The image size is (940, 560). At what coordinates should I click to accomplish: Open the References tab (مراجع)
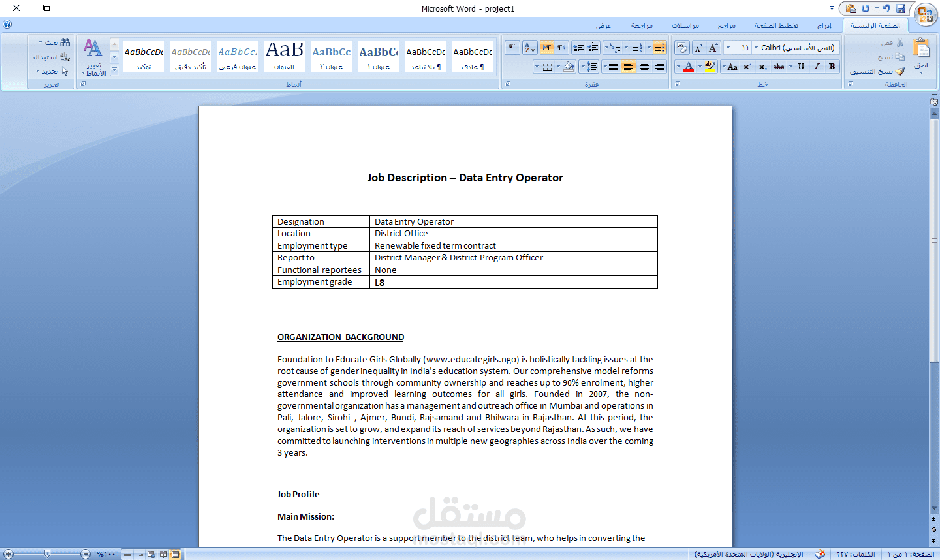pos(727,25)
